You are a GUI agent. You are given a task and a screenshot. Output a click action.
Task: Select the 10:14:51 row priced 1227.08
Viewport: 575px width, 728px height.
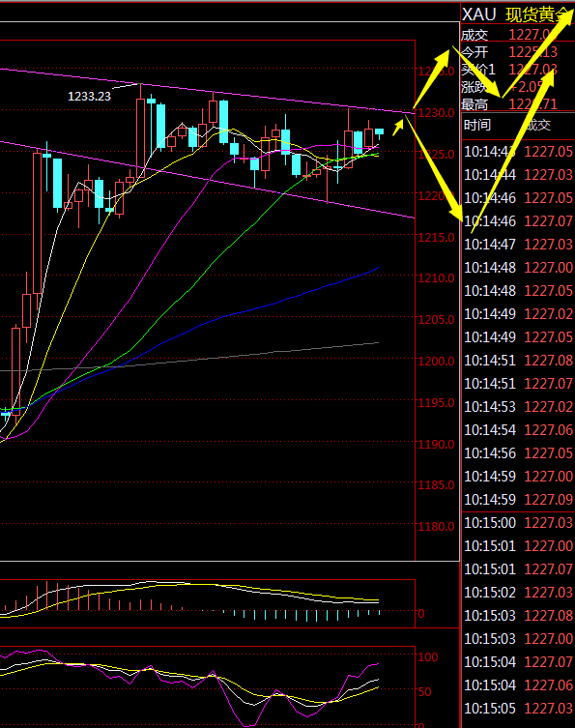(x=518, y=361)
